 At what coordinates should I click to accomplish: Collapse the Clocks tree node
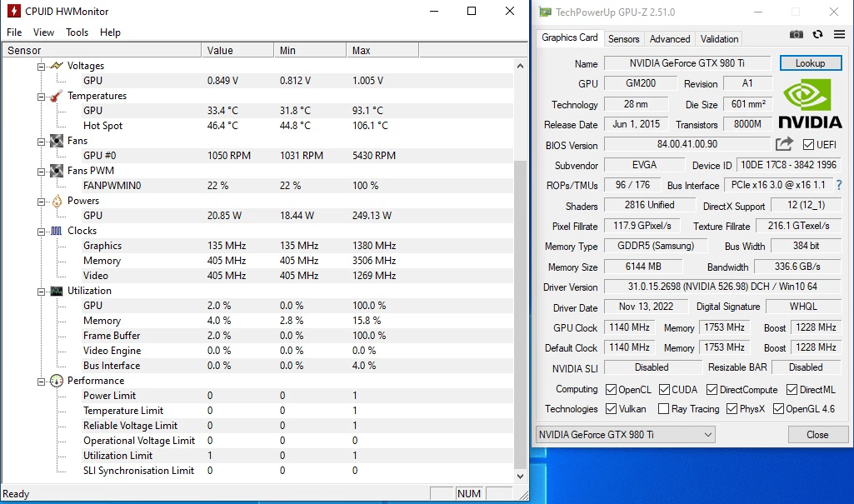tap(42, 232)
